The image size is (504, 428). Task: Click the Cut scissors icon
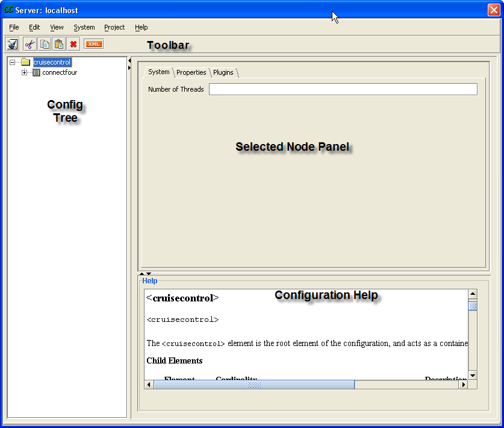tap(30, 44)
